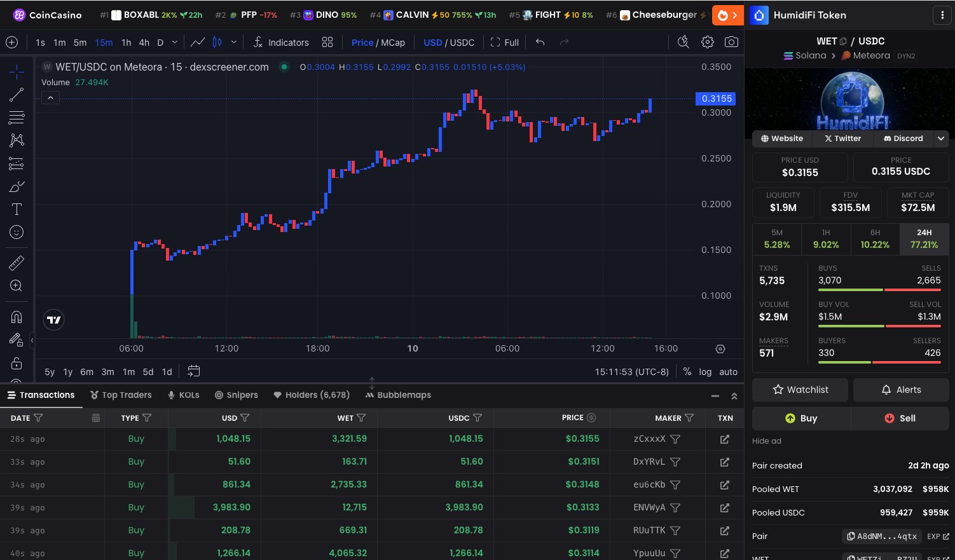Viewport: 955px width, 560px height.
Task: Toggle log scale on chart
Action: pos(705,372)
